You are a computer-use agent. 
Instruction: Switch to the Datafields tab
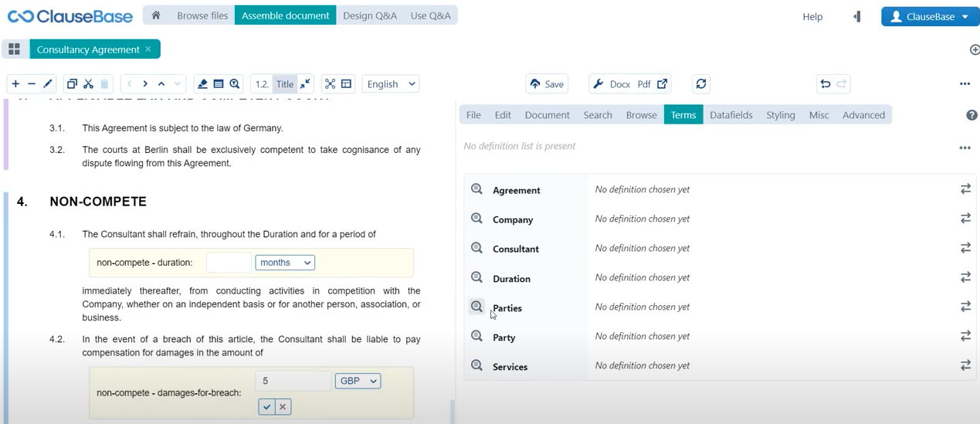[731, 115]
